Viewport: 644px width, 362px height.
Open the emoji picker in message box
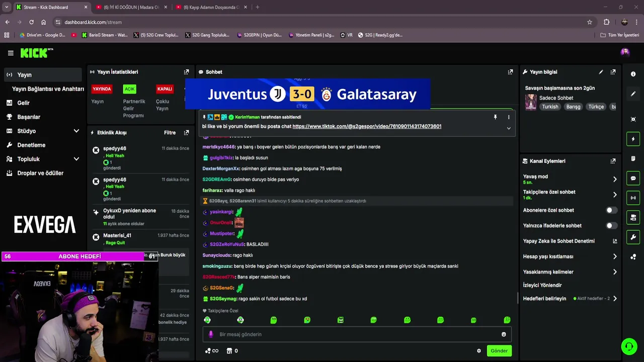point(504,334)
